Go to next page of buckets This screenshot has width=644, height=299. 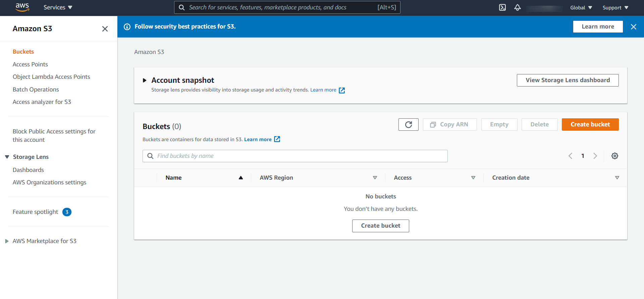click(x=595, y=156)
